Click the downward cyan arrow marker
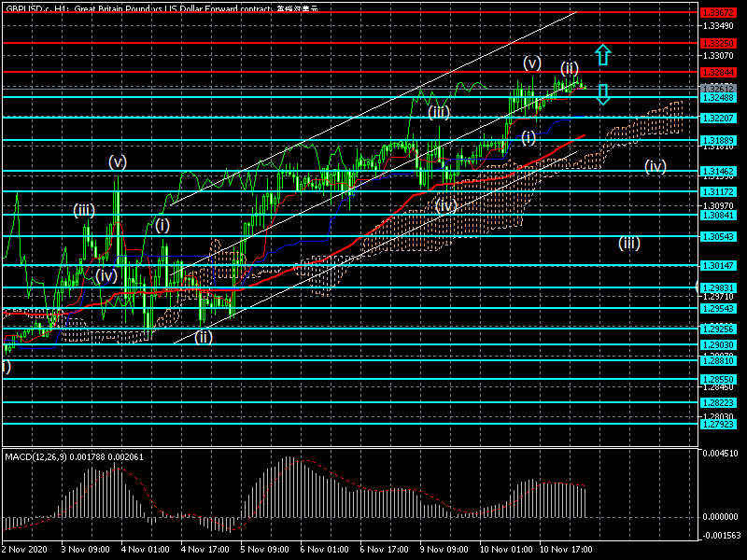This screenshot has width=747, height=560. tap(603, 93)
